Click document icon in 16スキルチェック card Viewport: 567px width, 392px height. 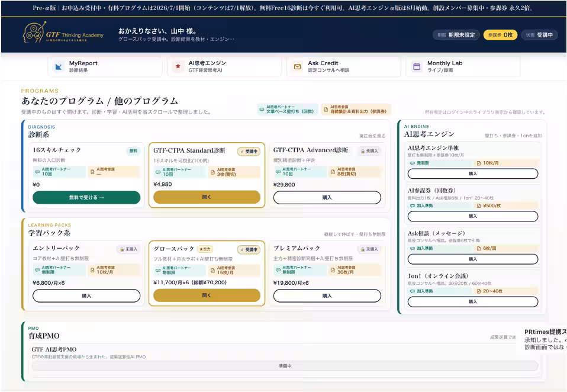(x=92, y=172)
